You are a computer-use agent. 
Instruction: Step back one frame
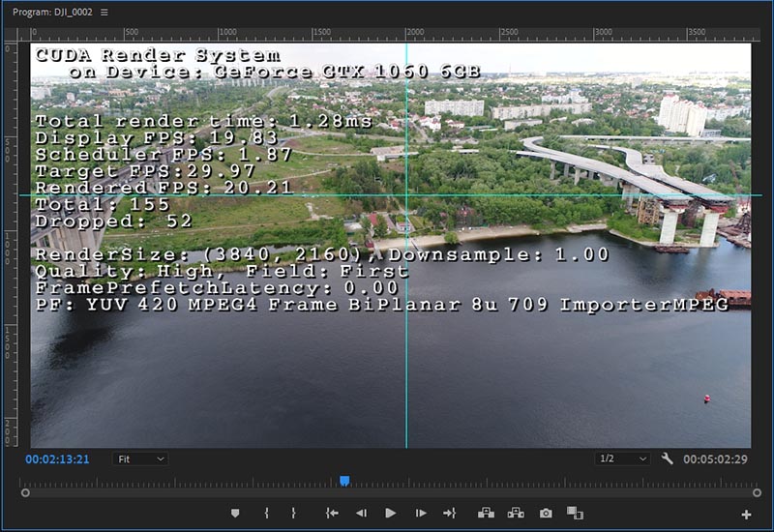pos(361,514)
